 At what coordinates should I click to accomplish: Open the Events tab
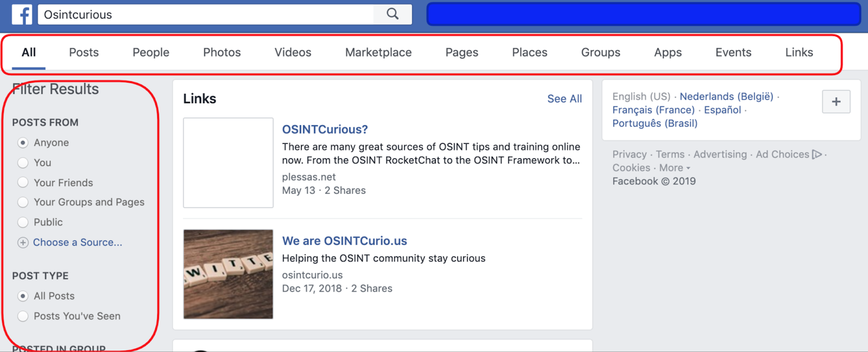[733, 53]
